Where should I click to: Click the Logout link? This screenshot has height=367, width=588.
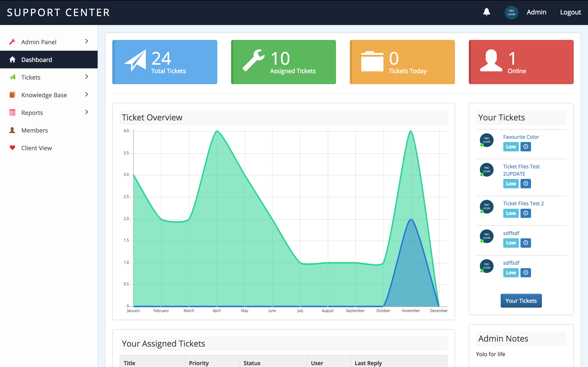coord(570,12)
